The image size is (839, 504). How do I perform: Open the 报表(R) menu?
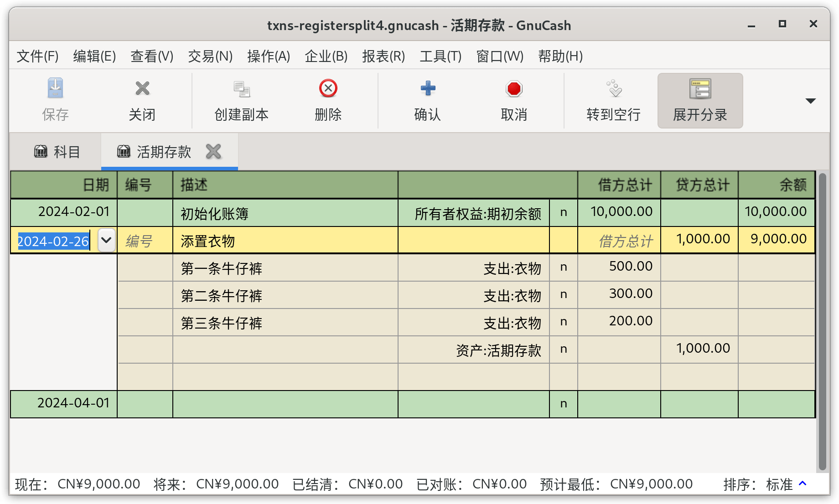click(383, 56)
